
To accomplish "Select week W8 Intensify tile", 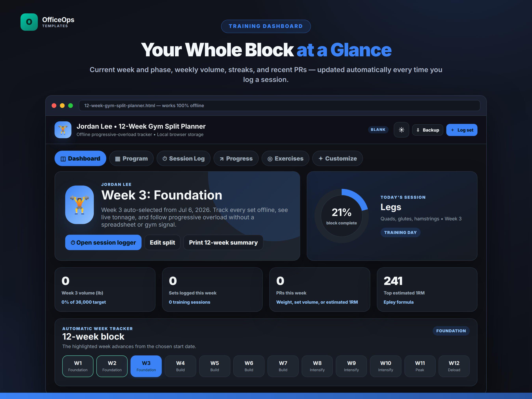I will pyautogui.click(x=317, y=366).
